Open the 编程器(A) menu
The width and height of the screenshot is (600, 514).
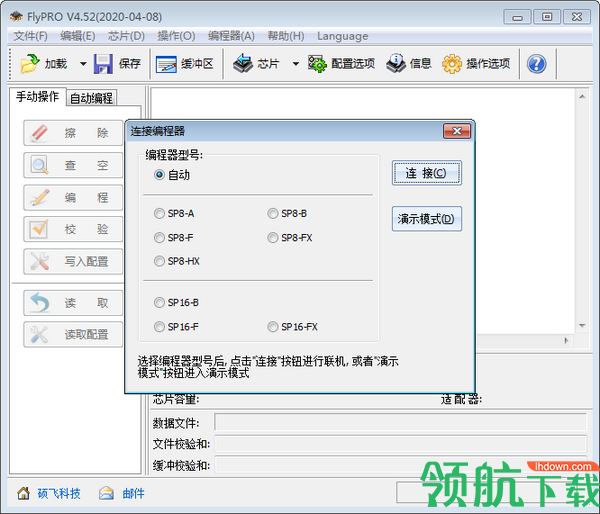coord(231,36)
